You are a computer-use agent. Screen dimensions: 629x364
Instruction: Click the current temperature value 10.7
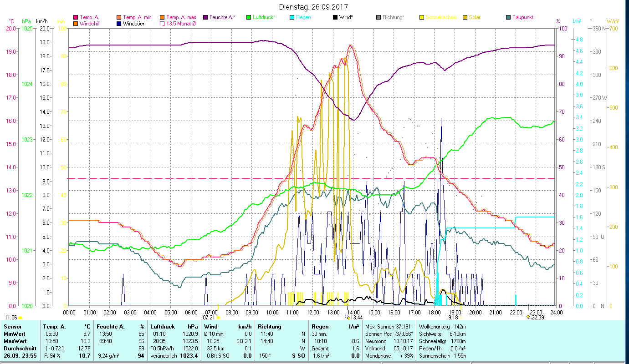click(x=85, y=356)
